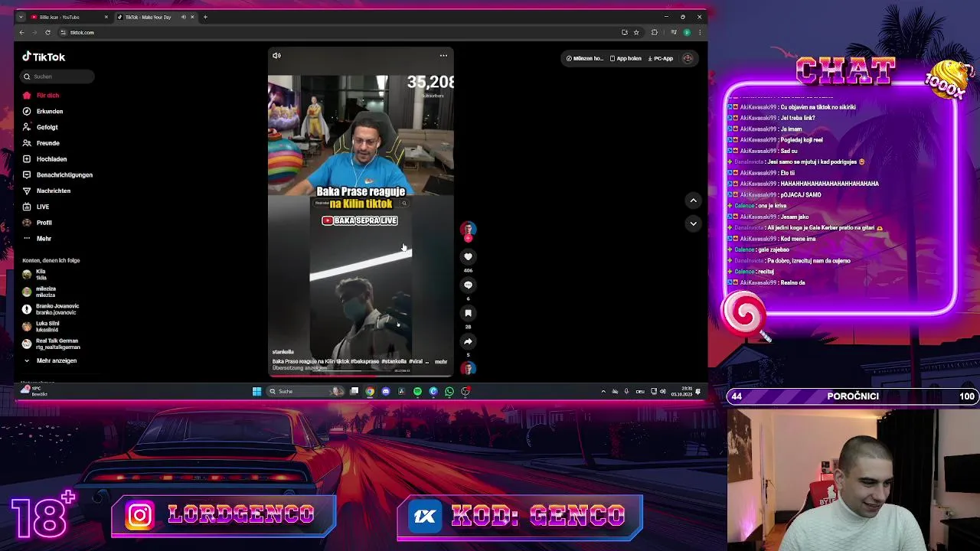Open the video's three-dot options menu

pyautogui.click(x=443, y=55)
